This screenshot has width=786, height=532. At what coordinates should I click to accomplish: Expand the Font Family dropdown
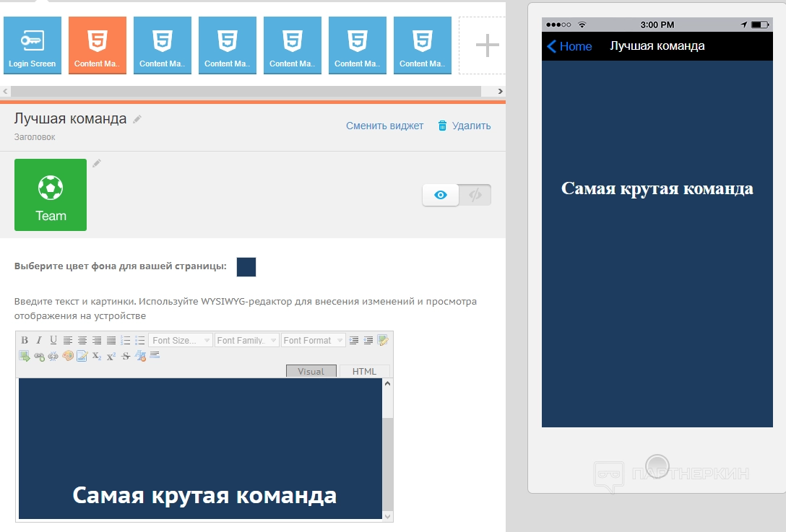[x=247, y=341]
